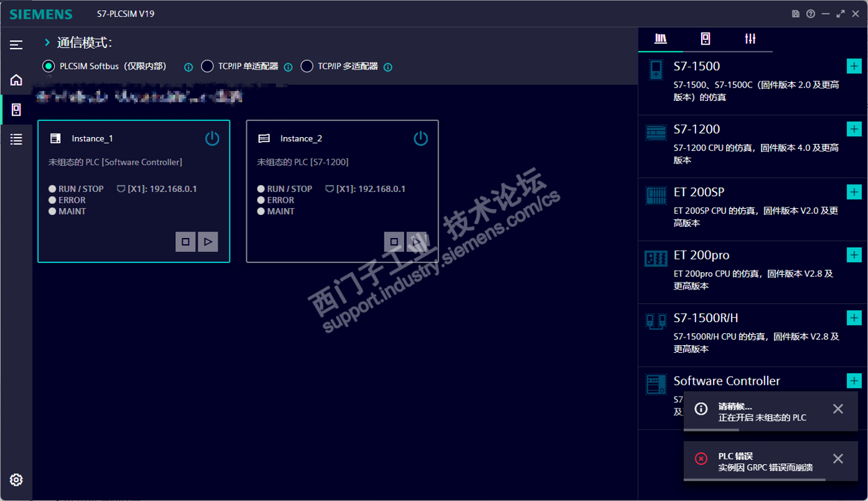Select the Instance_2 name text
The width and height of the screenshot is (868, 501).
(301, 138)
